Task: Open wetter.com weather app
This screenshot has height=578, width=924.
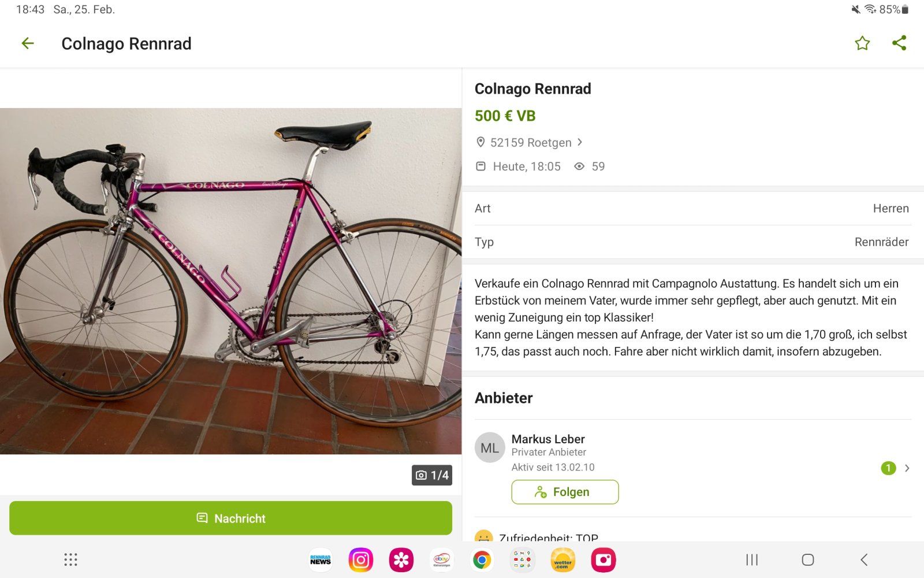Action: click(563, 560)
